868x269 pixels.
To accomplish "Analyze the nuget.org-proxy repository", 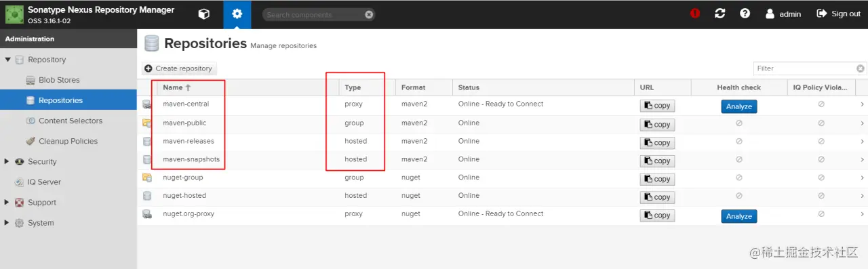I will pos(738,216).
